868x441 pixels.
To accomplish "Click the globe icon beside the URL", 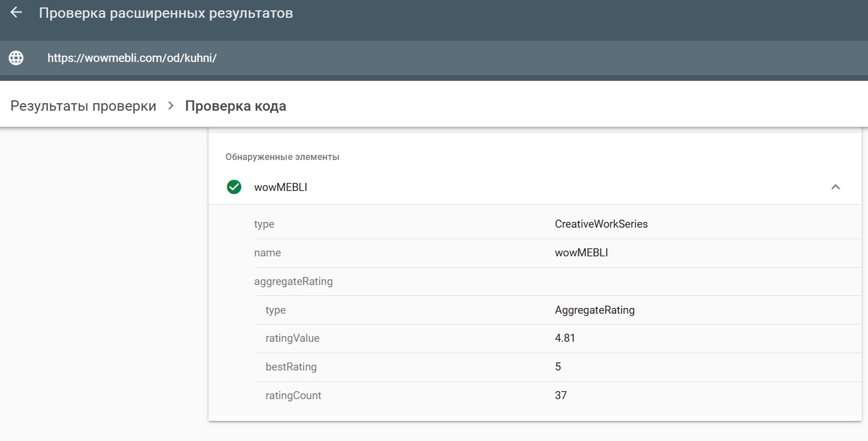I will tap(16, 58).
